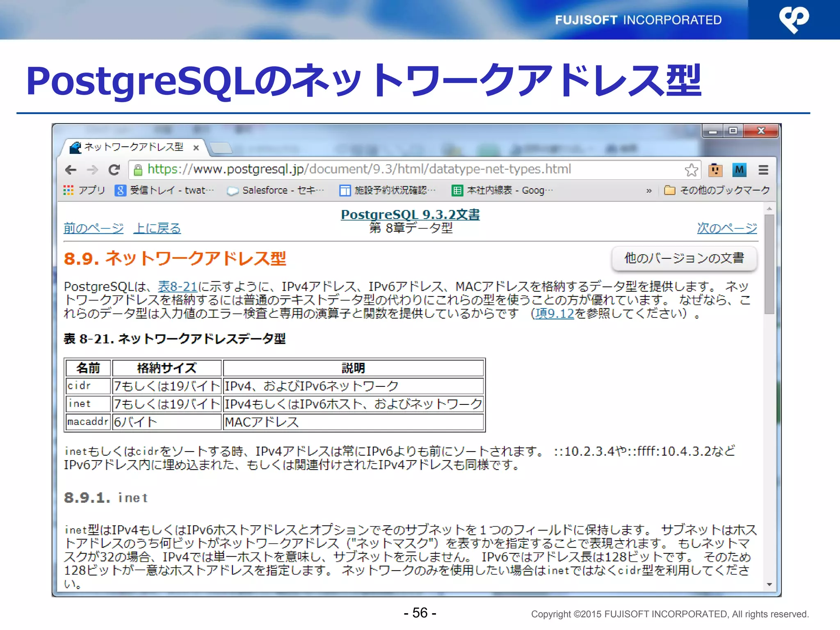The width and height of the screenshot is (840, 630).
Task: Close the browser window
Action: coord(761,131)
